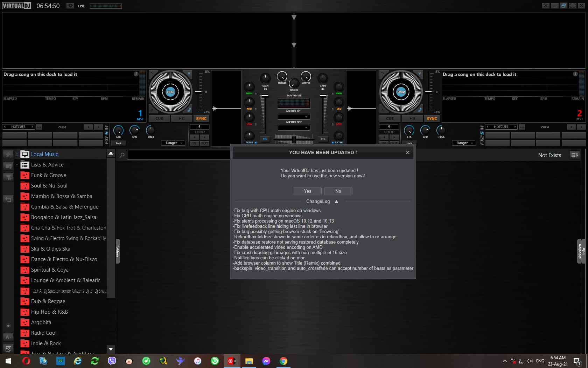Click the folders side tab
Viewport: 588px width, 368px height.
(x=118, y=251)
